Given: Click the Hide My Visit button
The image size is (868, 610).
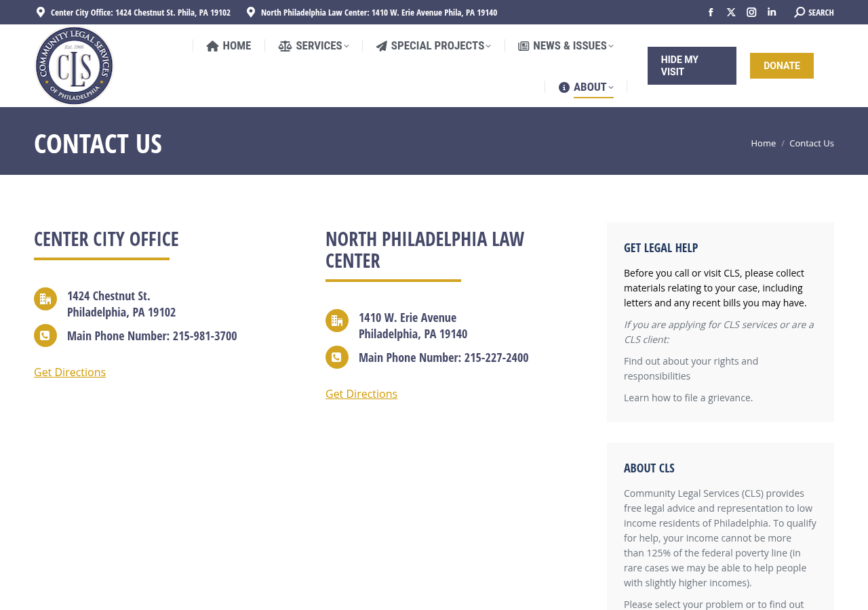Looking at the screenshot, I should point(692,66).
